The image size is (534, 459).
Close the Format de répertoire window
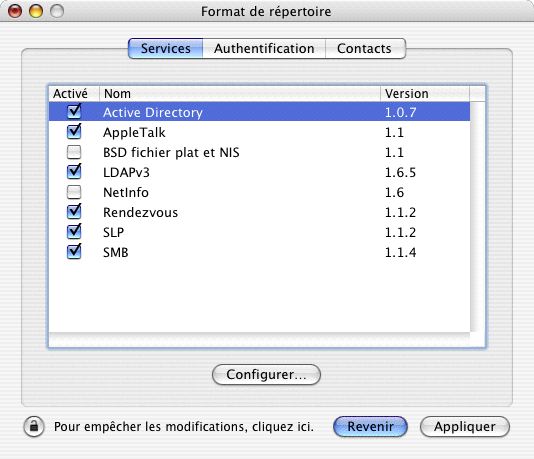tap(15, 11)
